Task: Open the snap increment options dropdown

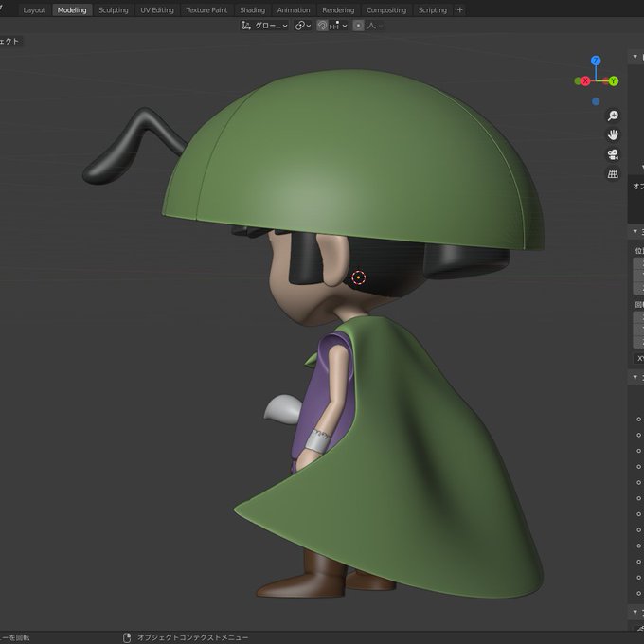Action: click(338, 26)
